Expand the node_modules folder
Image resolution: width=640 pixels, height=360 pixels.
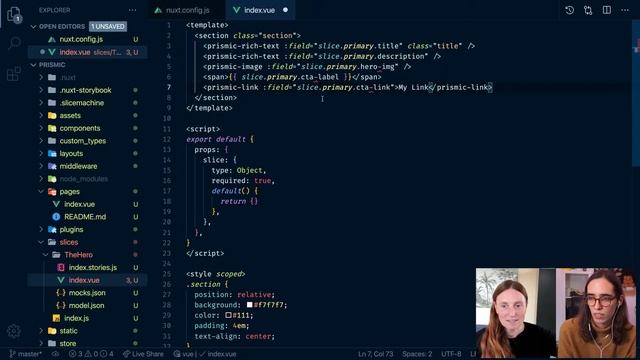88,179
